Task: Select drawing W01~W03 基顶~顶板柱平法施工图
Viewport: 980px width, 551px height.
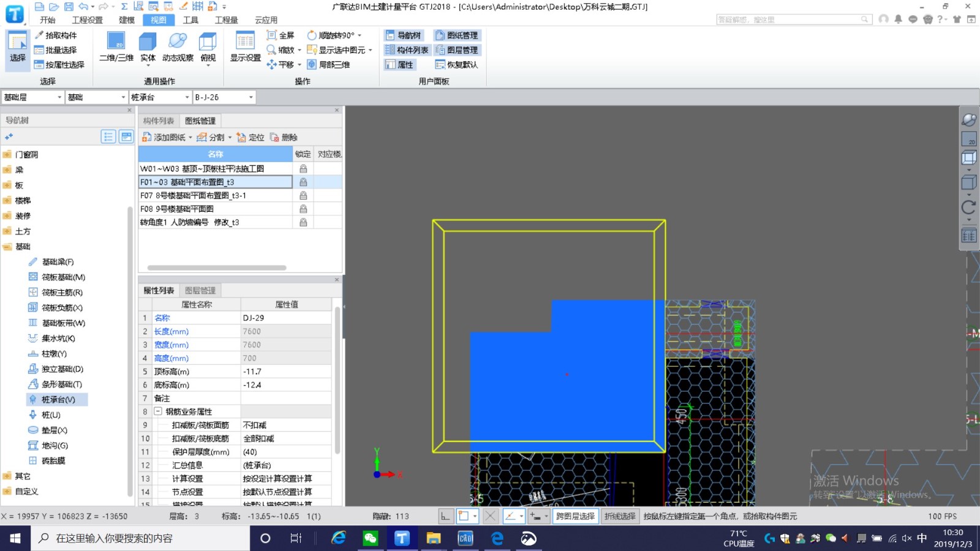Action: [x=216, y=168]
